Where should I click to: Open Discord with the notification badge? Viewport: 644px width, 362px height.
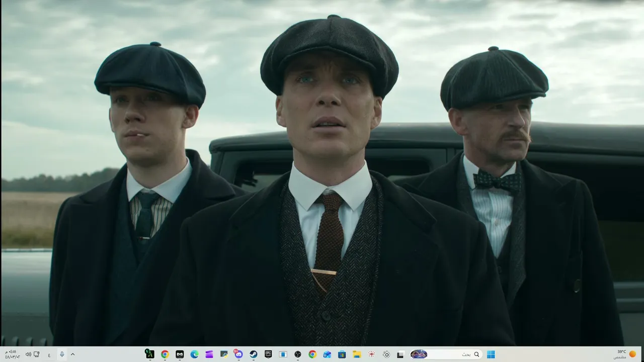(238, 354)
